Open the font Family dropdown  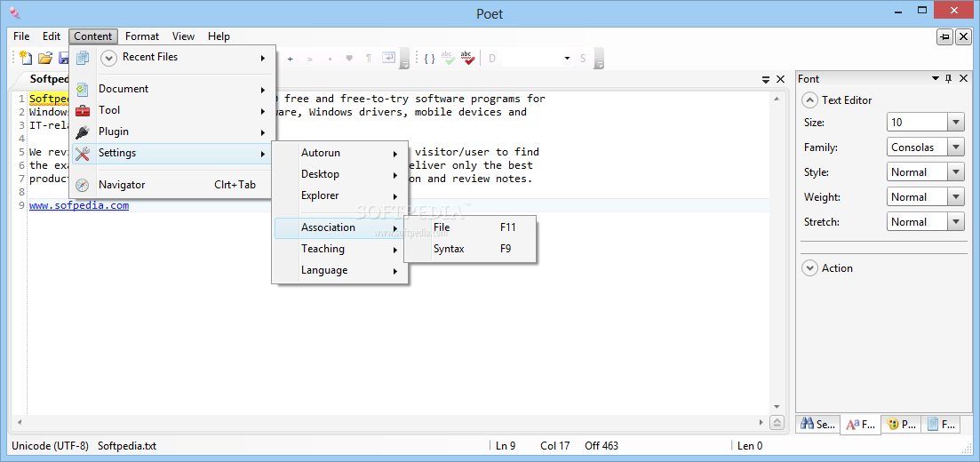[956, 147]
